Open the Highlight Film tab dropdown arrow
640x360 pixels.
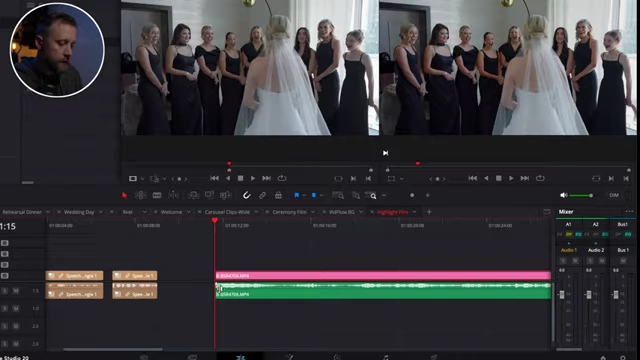click(414, 212)
